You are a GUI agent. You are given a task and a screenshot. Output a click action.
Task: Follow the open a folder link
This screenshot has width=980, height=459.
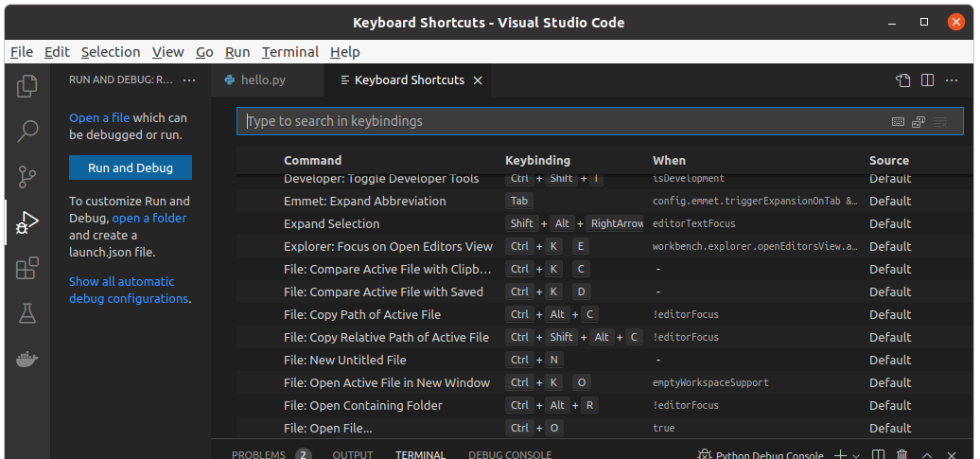[149, 219]
